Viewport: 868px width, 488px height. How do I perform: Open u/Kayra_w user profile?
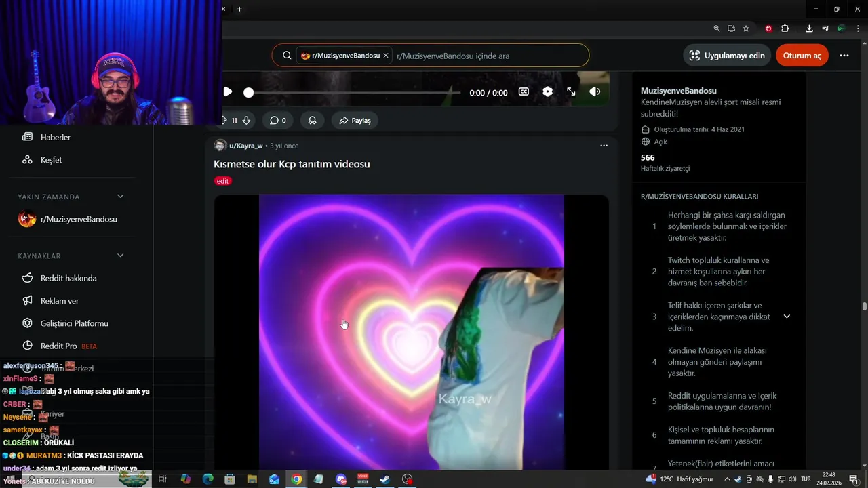(x=245, y=146)
